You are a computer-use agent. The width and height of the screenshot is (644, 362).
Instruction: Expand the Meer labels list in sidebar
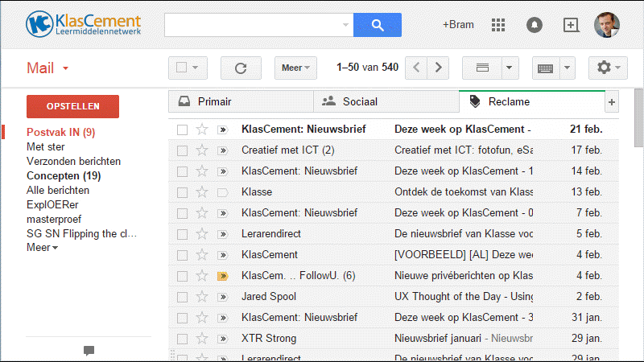pos(43,248)
